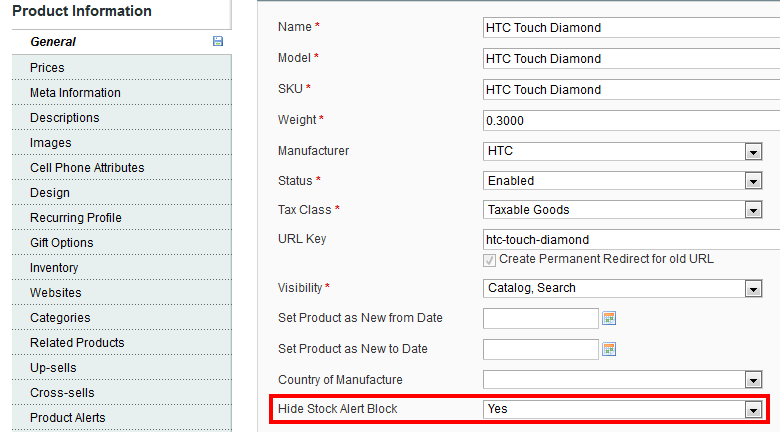Switch to the Prices tab
Viewport: 780px width, 432px height.
47,68
